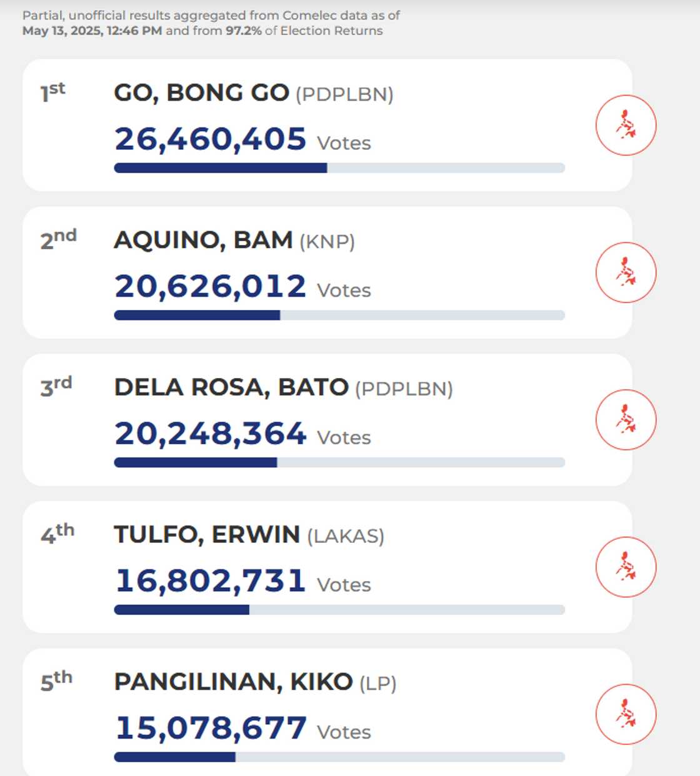700x776 pixels.
Task: Click the 20,626,012 vote count
Action: [x=211, y=287]
